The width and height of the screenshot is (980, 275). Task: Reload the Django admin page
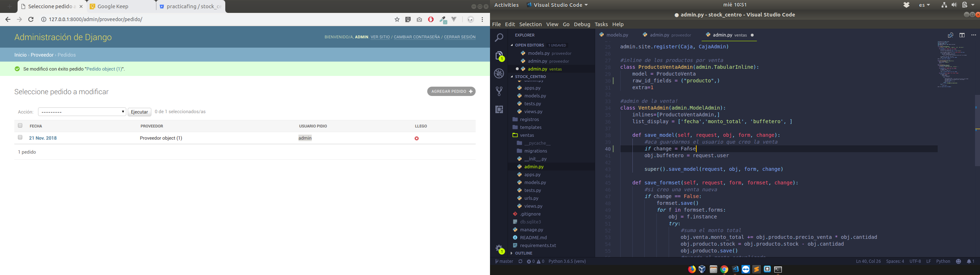coord(31,19)
